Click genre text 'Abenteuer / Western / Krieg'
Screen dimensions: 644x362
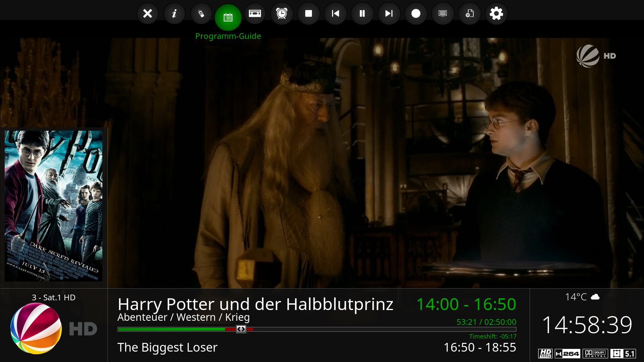click(183, 317)
